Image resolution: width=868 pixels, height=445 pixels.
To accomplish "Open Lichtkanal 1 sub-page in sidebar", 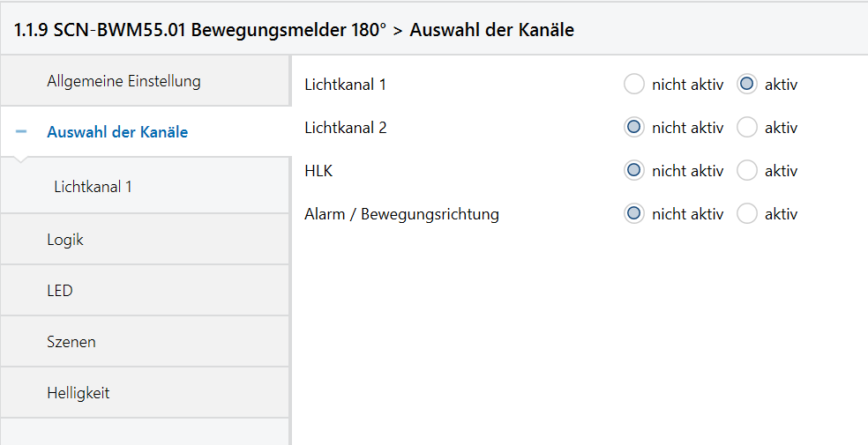I will coord(93,187).
